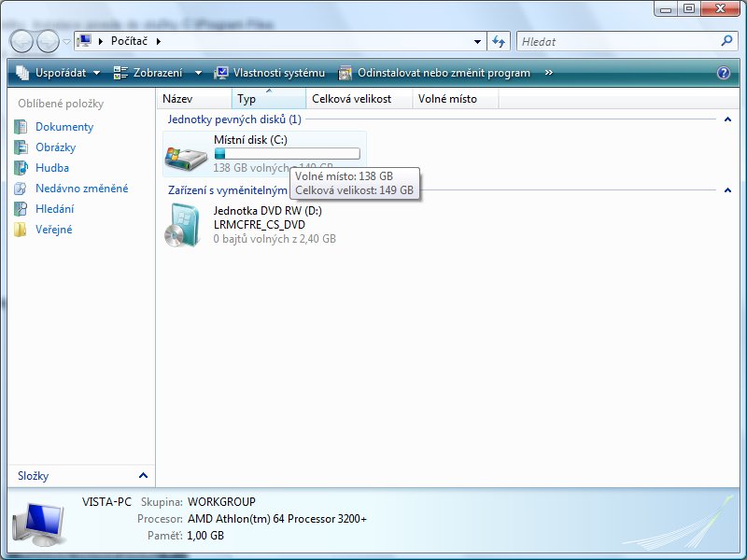747x560 pixels.
Task: Click the Hudba music folder icon
Action: tap(21, 168)
